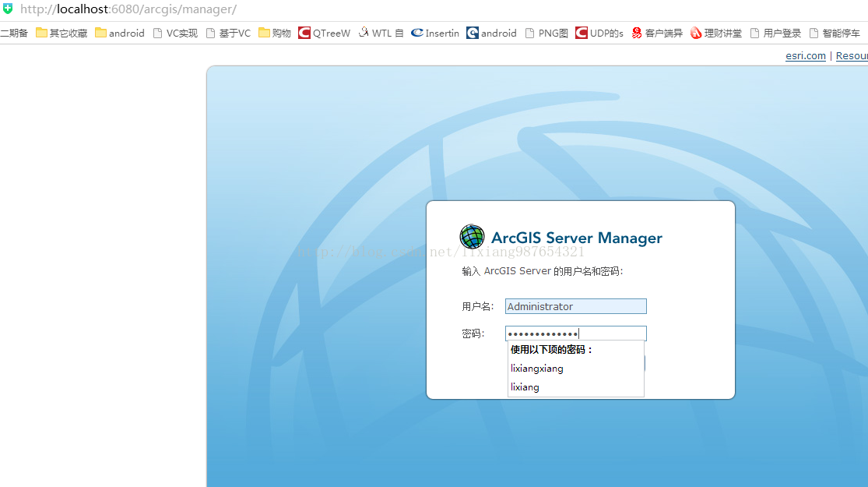Click the localhost:6080 URL address field
The height and width of the screenshot is (487, 868).
pyautogui.click(x=128, y=9)
